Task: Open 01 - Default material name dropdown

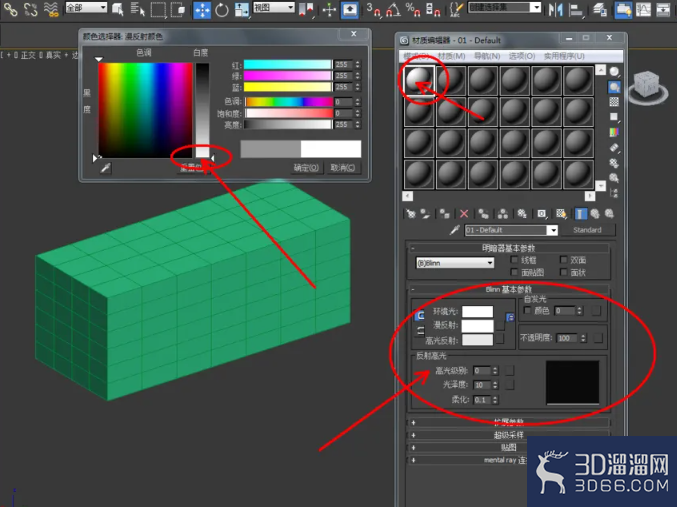Action: click(x=553, y=230)
